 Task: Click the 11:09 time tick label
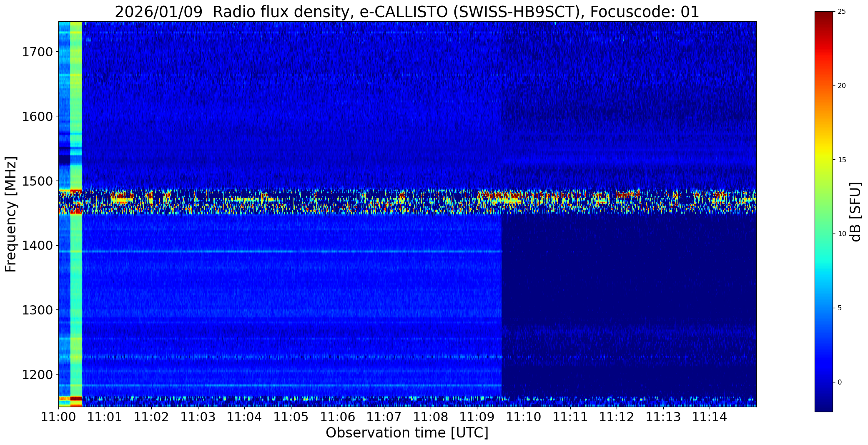477,417
